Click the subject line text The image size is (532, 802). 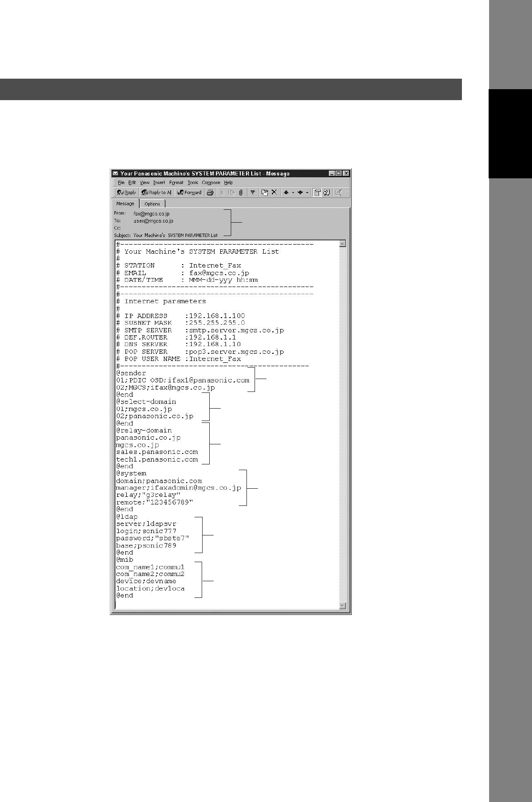point(175,235)
